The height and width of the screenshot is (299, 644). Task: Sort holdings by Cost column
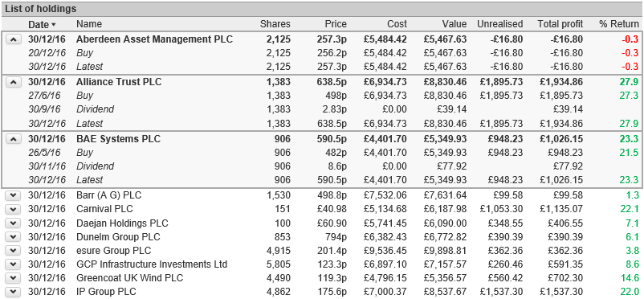pyautogui.click(x=397, y=24)
